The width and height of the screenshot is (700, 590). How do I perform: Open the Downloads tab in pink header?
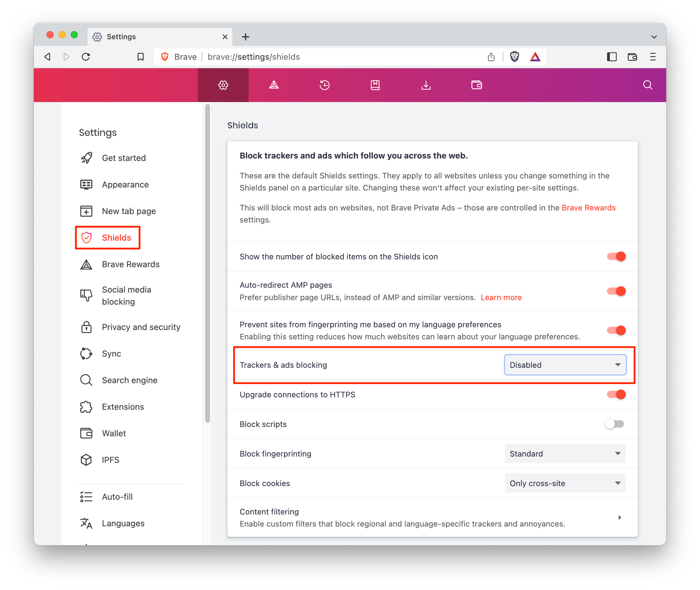(426, 85)
